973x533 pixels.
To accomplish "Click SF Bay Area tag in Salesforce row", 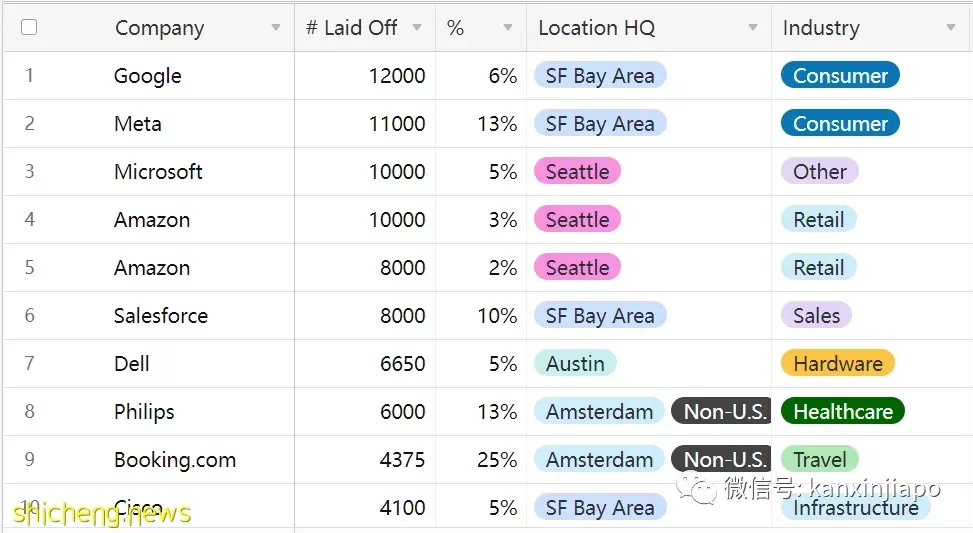I will tap(600, 315).
